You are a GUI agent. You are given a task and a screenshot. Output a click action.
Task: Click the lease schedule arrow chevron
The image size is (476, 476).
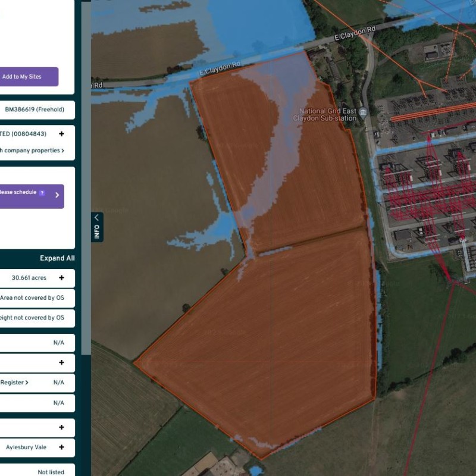click(x=57, y=195)
